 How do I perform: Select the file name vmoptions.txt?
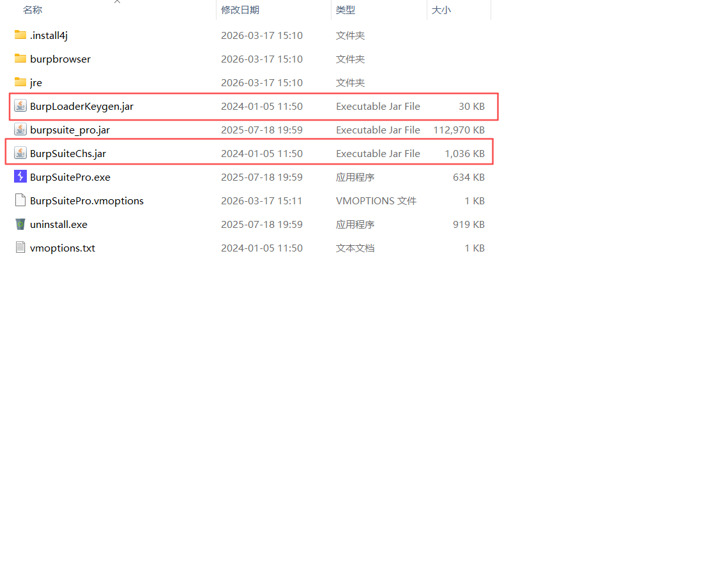click(x=63, y=248)
